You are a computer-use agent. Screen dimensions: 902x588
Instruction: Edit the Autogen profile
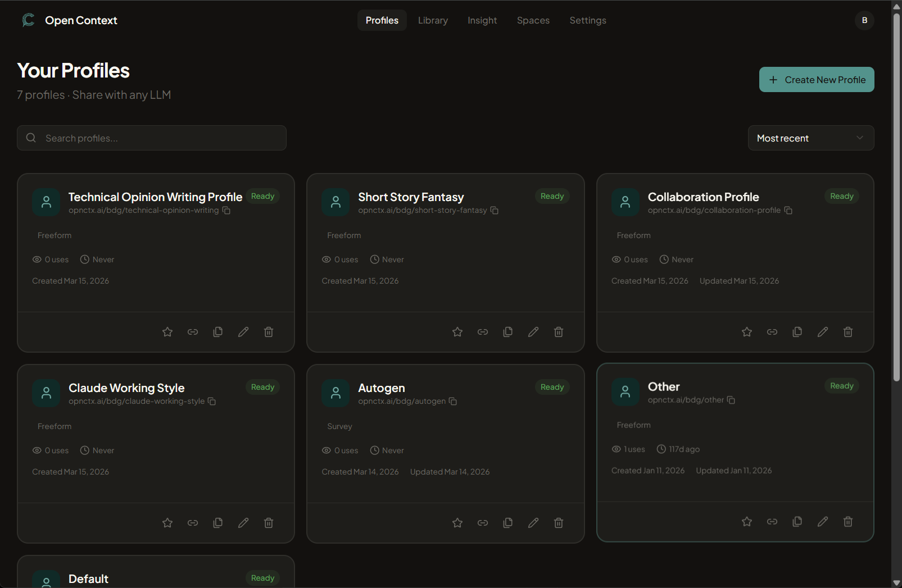tap(533, 523)
